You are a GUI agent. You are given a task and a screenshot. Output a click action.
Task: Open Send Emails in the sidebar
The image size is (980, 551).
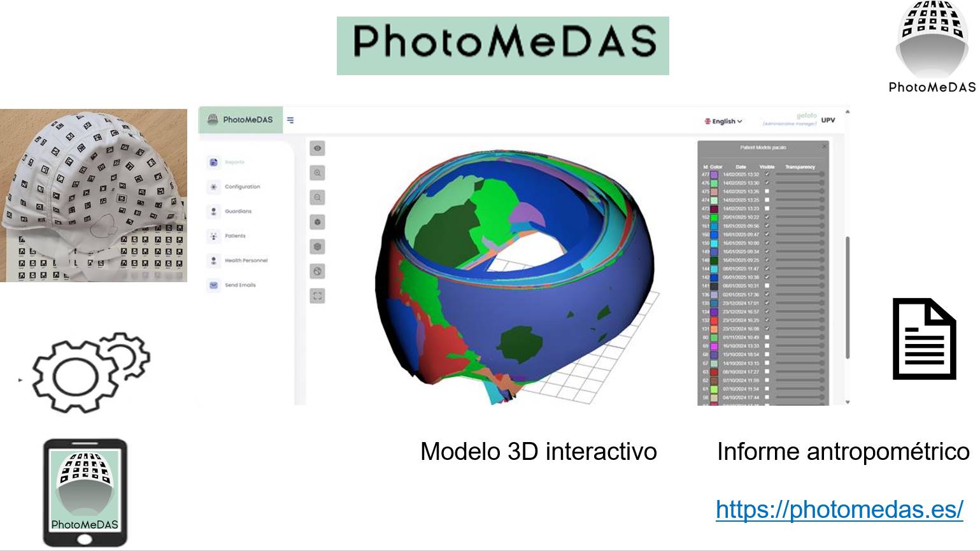tap(232, 285)
